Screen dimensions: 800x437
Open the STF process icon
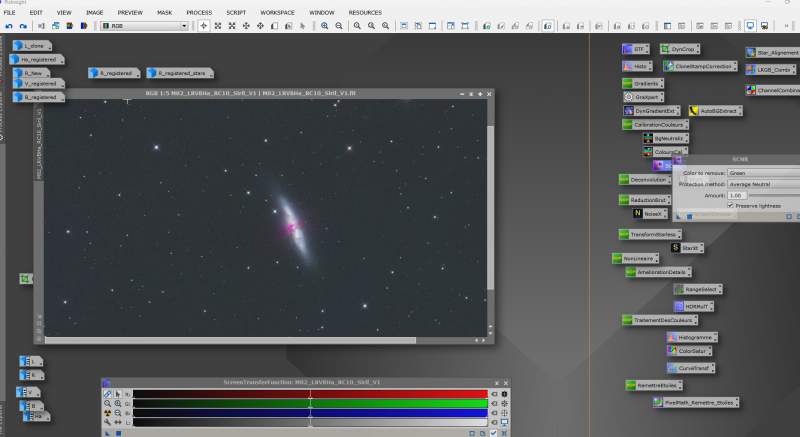[x=635, y=49]
